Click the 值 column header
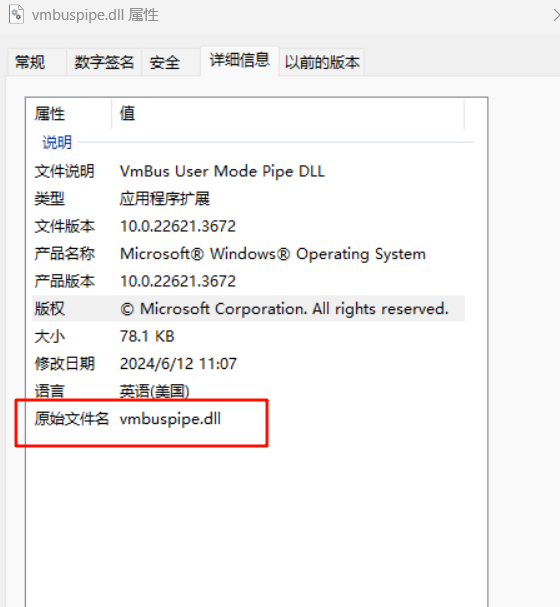The image size is (560, 607). [x=288, y=114]
